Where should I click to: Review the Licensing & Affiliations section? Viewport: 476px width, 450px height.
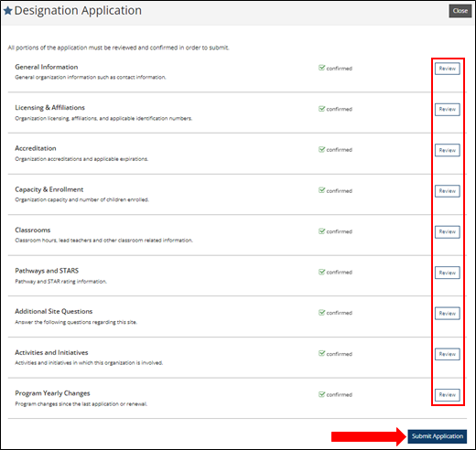[448, 109]
